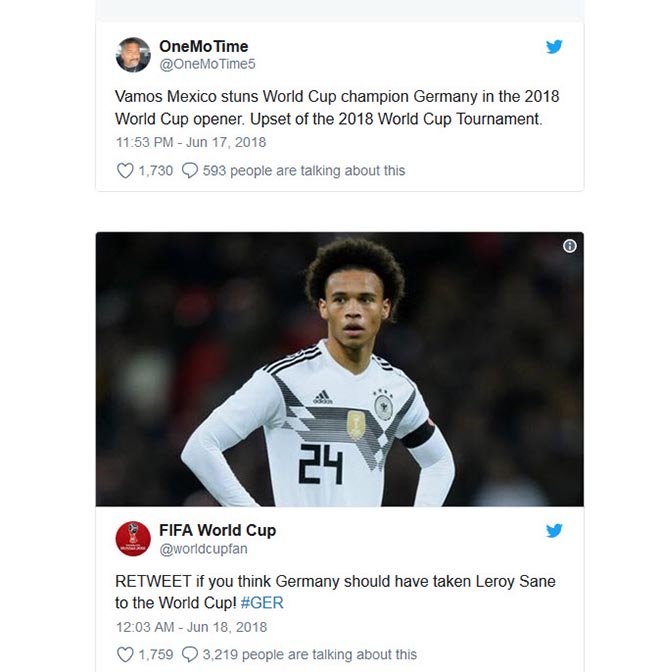The width and height of the screenshot is (660, 672).
Task: View 593 people are talking about this
Action: [x=303, y=171]
